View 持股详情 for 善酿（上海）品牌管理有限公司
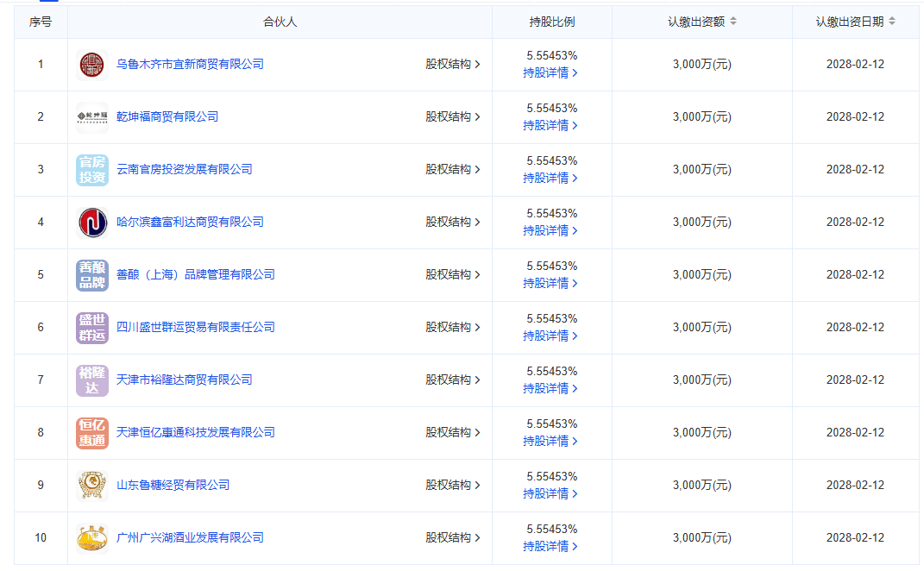This screenshot has height=571, width=924. point(550,284)
